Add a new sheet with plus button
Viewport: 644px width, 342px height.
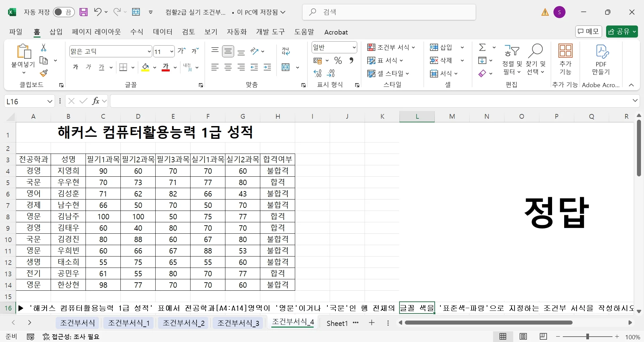point(372,323)
